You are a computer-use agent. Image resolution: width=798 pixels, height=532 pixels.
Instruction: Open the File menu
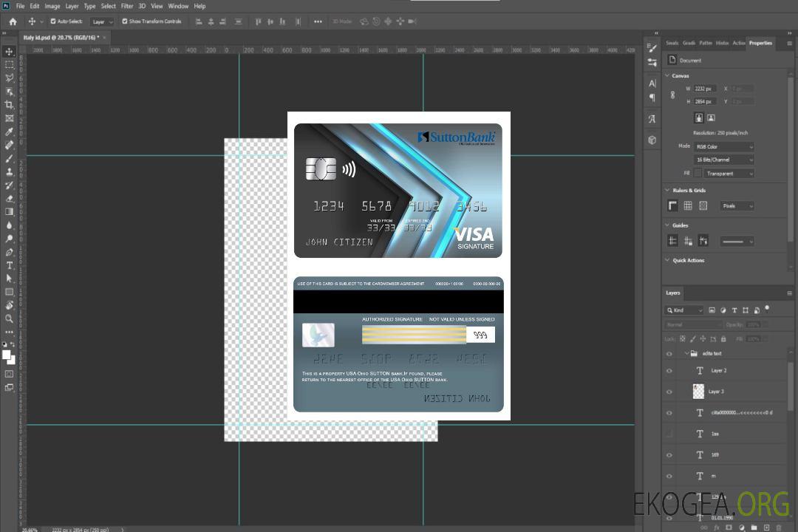21,6
